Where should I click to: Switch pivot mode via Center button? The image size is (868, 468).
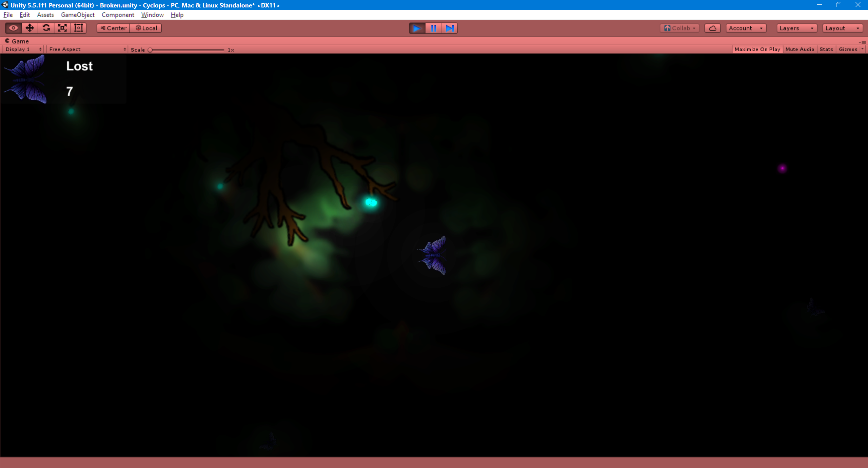click(x=113, y=28)
